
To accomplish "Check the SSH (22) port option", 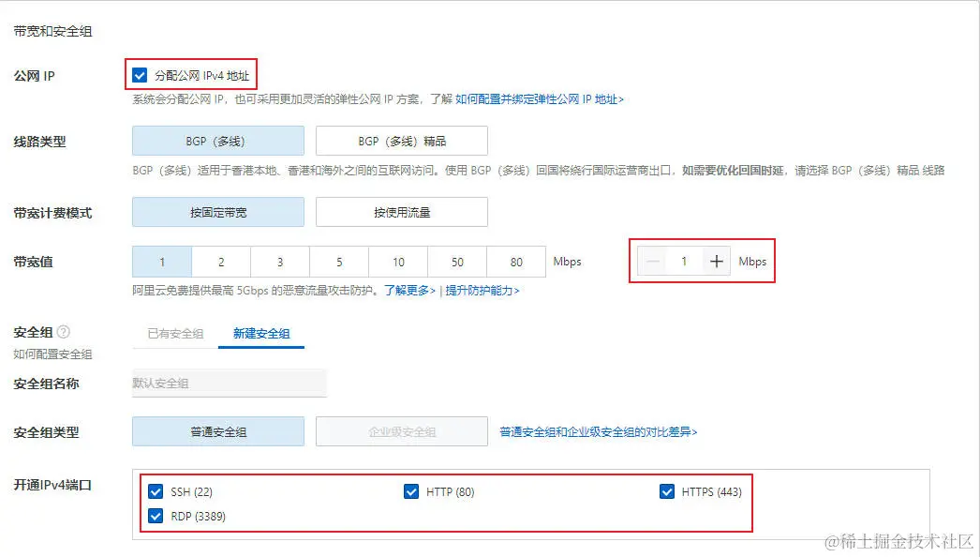I will pyautogui.click(x=156, y=490).
